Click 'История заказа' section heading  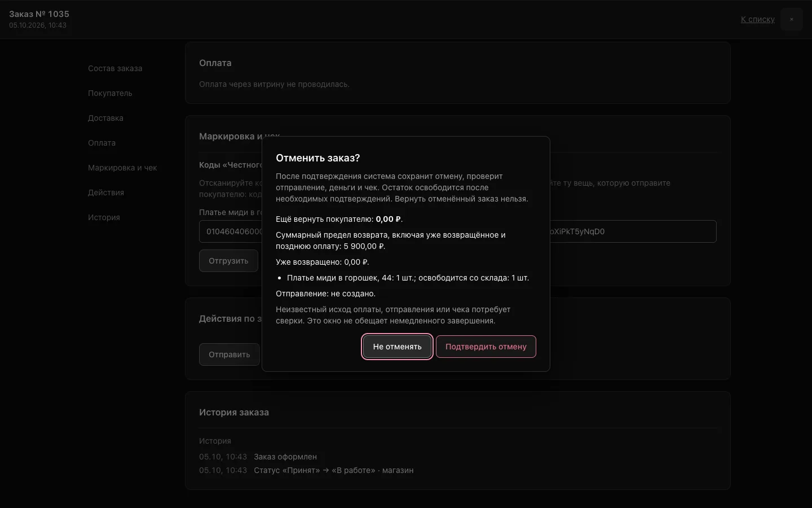tap(234, 413)
